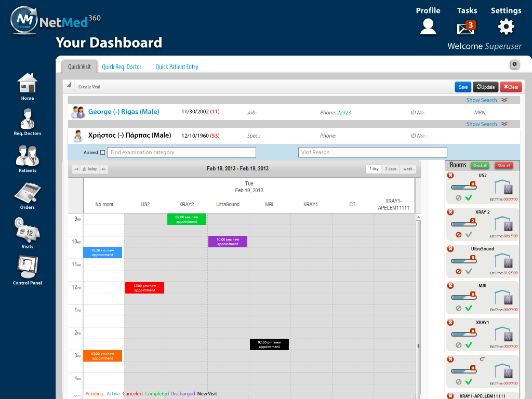Jump to today in the calendar
This screenshot has width=532, height=399.
pyautogui.click(x=90, y=169)
